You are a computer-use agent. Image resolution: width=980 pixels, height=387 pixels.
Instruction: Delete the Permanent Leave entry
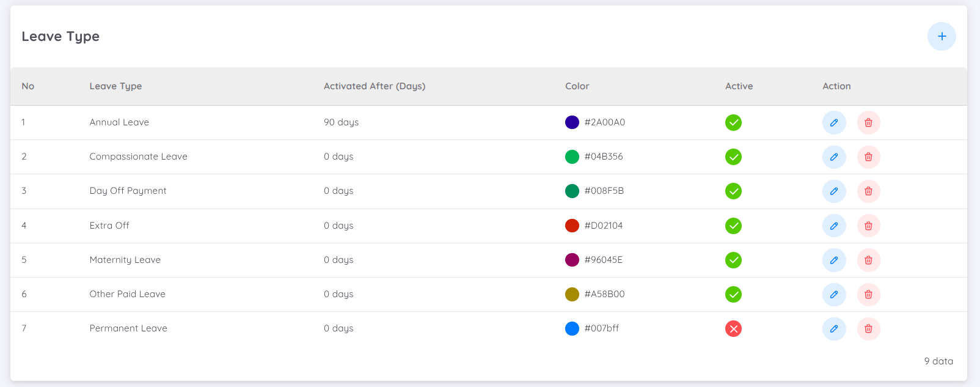pos(868,329)
